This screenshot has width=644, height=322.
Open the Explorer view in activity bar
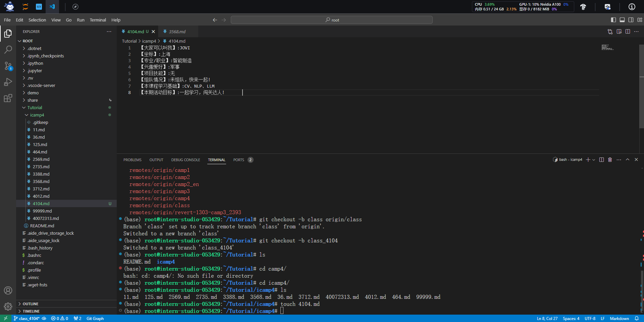coord(8,34)
